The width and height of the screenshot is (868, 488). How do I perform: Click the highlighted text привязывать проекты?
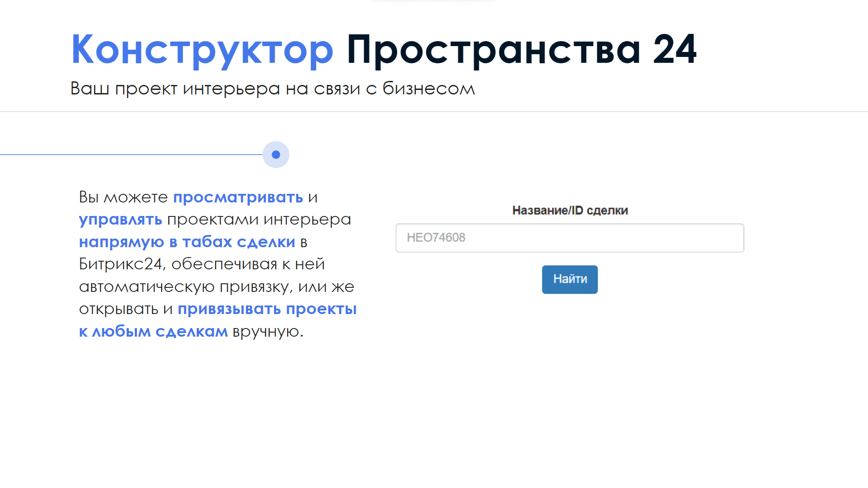pyautogui.click(x=267, y=309)
